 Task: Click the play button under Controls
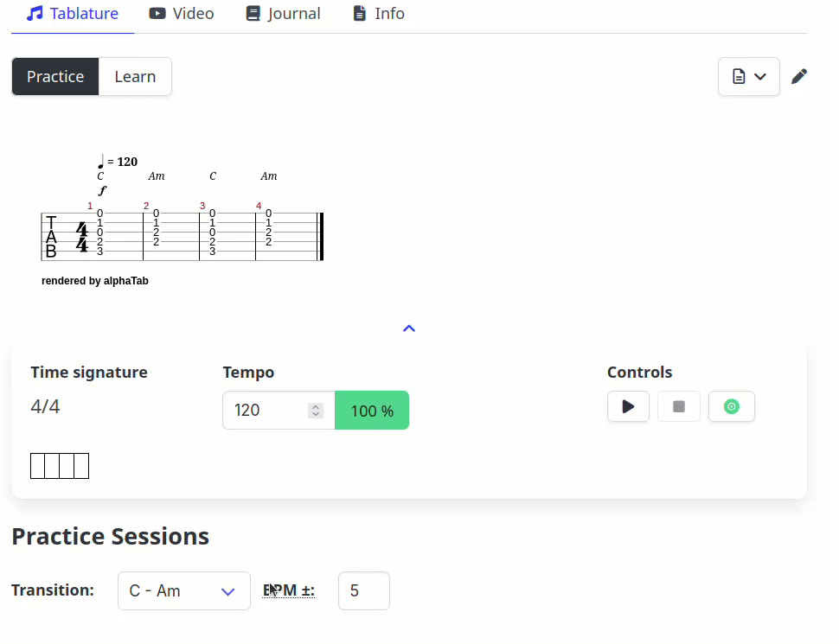[628, 406]
